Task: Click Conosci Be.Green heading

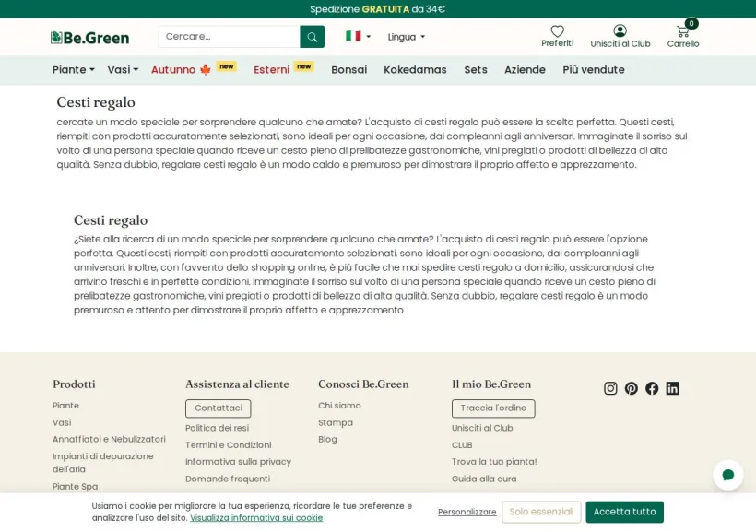Action: click(x=363, y=384)
